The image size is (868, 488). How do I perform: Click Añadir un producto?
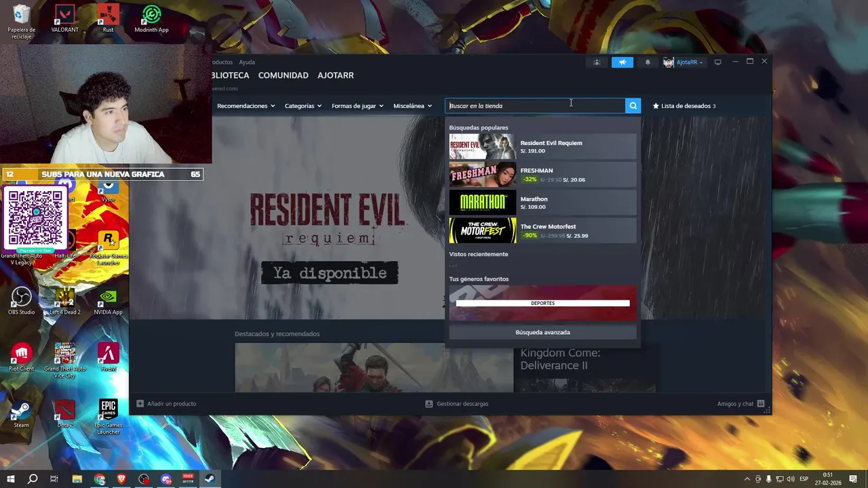[x=172, y=403]
